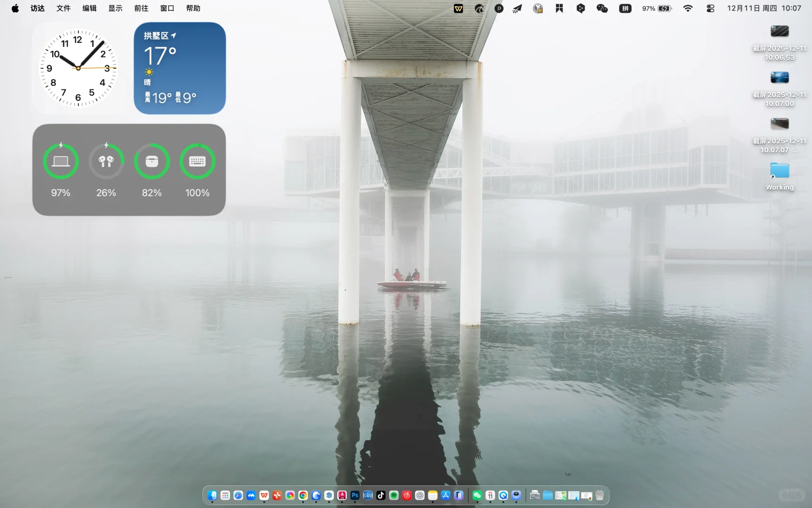Switch input method via the 拼 icon

click(x=625, y=8)
